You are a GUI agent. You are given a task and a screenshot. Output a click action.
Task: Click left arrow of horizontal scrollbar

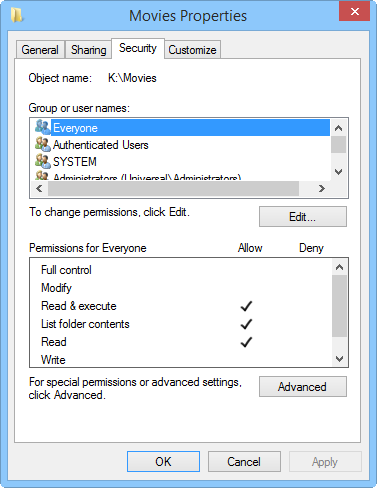click(39, 189)
